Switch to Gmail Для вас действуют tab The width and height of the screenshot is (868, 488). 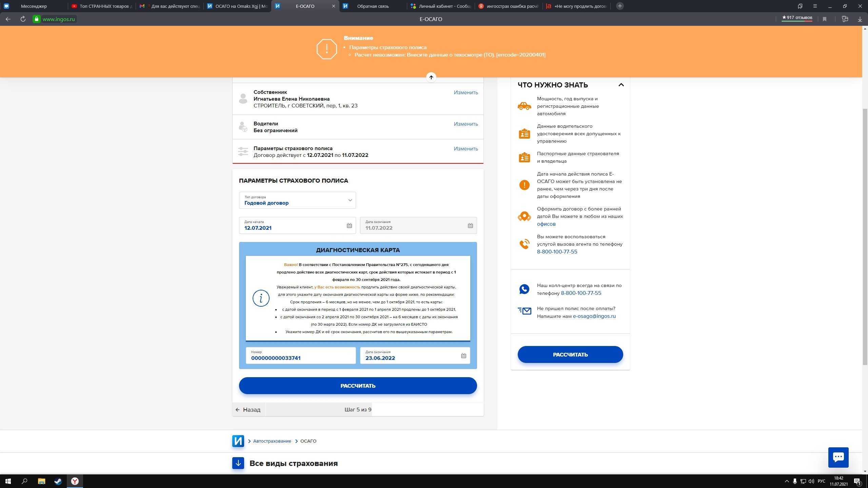(x=170, y=6)
